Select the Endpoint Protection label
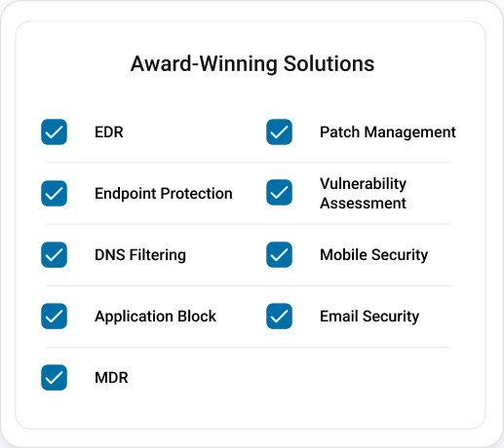The image size is (504, 448). [x=164, y=194]
